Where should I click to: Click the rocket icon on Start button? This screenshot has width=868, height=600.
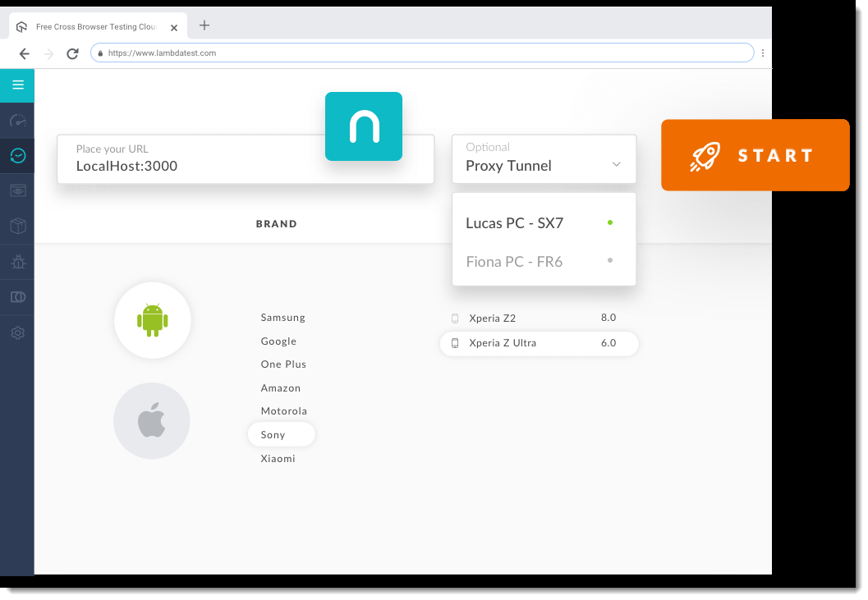pyautogui.click(x=705, y=156)
